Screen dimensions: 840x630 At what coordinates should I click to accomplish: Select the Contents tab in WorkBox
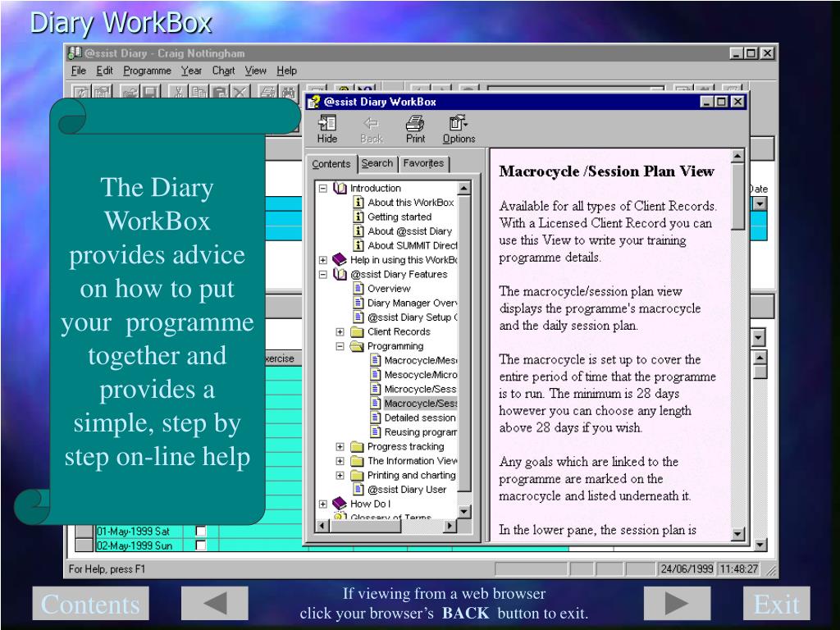(x=331, y=164)
